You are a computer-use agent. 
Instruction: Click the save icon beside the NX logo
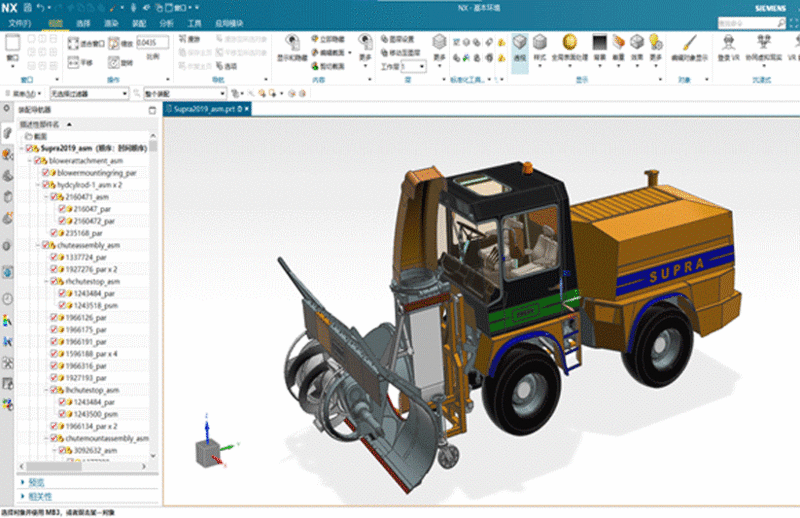coord(28,8)
